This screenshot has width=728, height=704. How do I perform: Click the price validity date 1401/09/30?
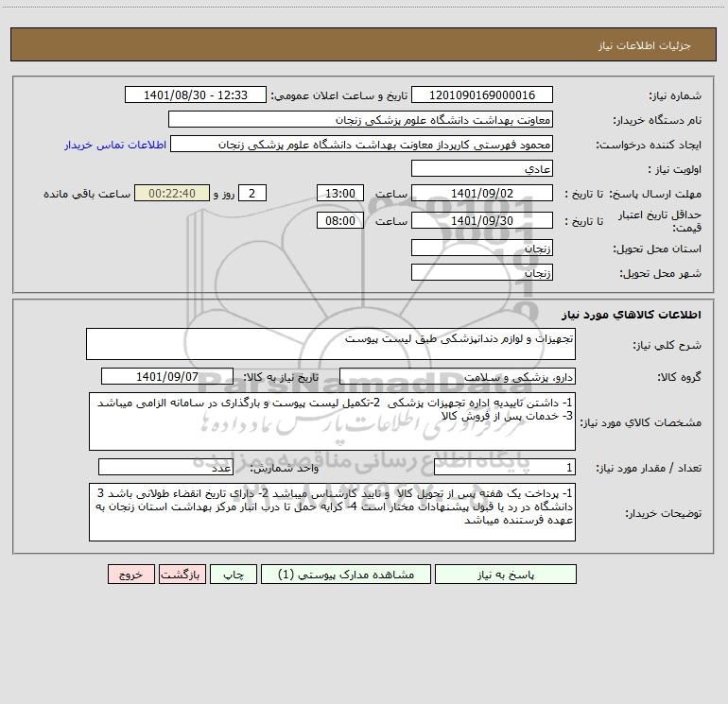click(x=482, y=220)
